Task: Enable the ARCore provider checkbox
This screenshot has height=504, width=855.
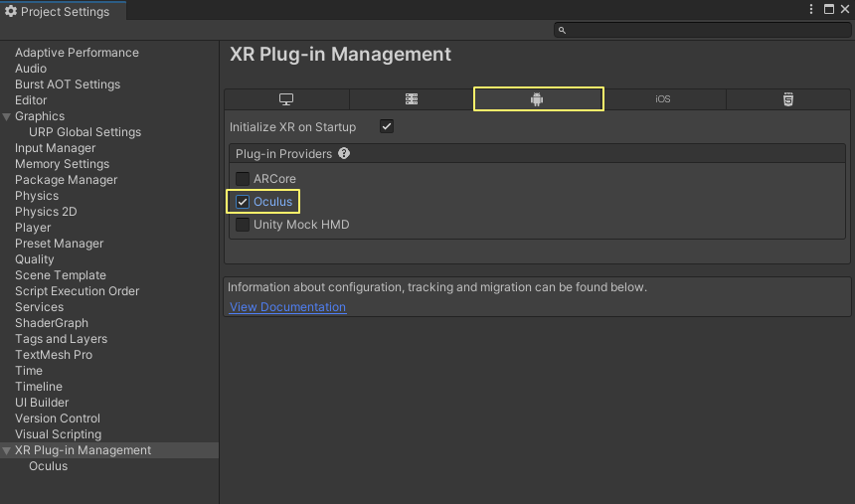Action: 243,179
